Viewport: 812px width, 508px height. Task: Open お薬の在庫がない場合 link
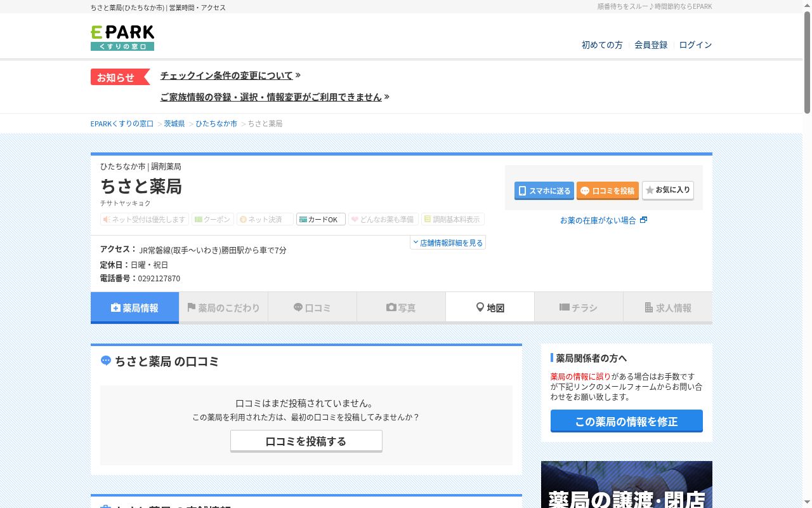(603, 220)
